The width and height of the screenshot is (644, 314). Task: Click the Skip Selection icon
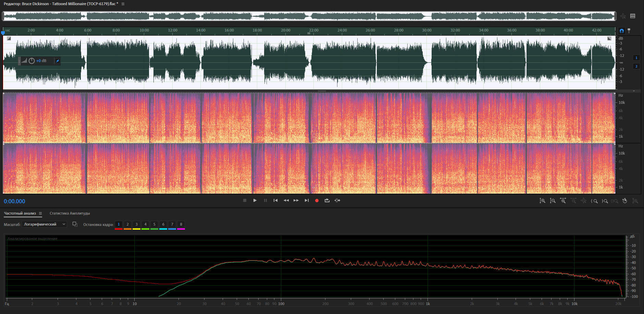click(337, 201)
